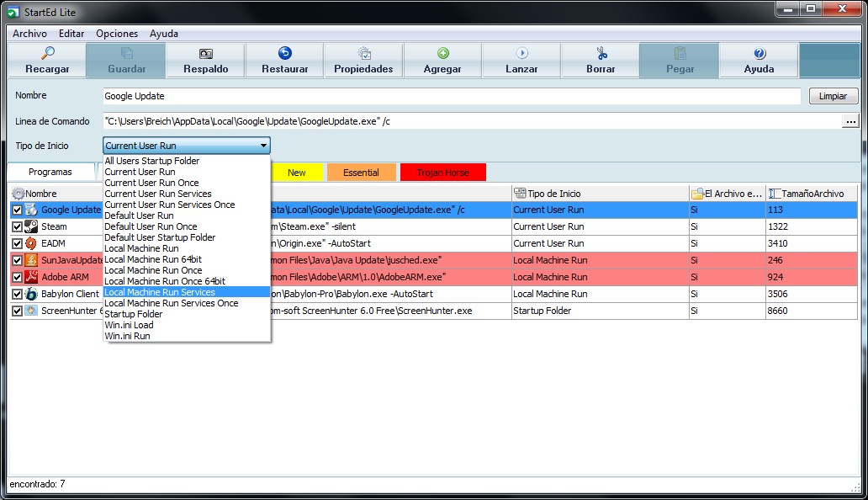The height and width of the screenshot is (500, 868).
Task: Pick Current User Run Services option
Action: (x=187, y=194)
